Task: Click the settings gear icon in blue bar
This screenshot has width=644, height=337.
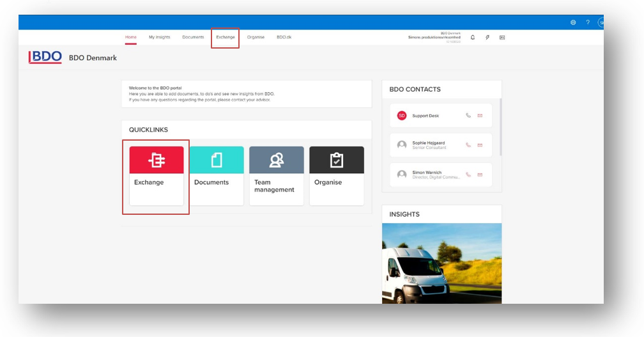Action: tap(573, 22)
